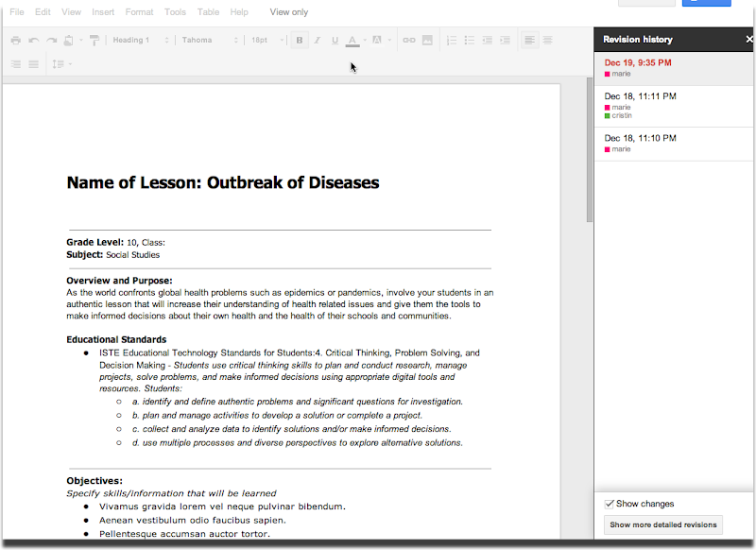Select the Dec 18, 11:11 PM revision
Image resolution: width=756 pixels, height=550 pixels.
[x=674, y=106]
